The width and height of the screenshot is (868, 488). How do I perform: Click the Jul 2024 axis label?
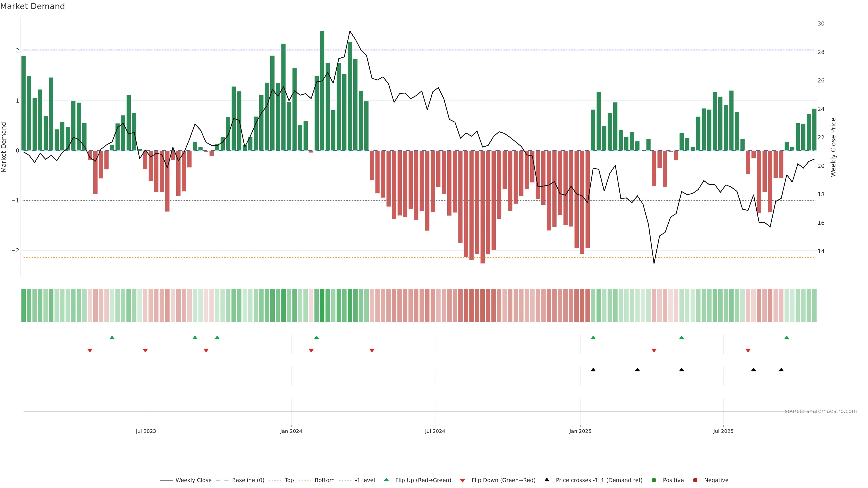tap(435, 432)
